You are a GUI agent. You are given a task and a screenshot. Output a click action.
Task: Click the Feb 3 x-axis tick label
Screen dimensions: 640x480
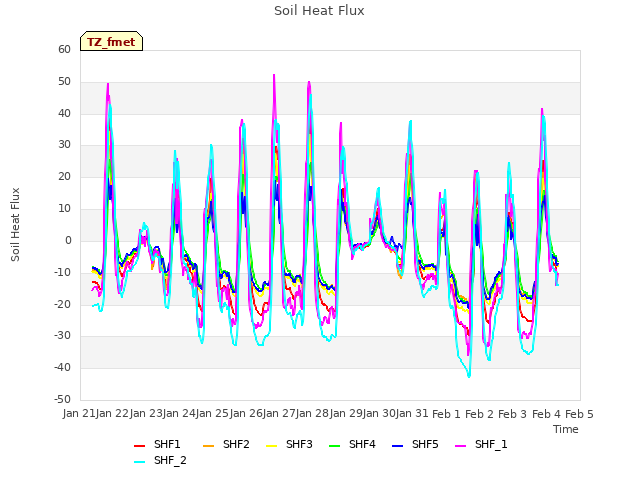coord(513,414)
